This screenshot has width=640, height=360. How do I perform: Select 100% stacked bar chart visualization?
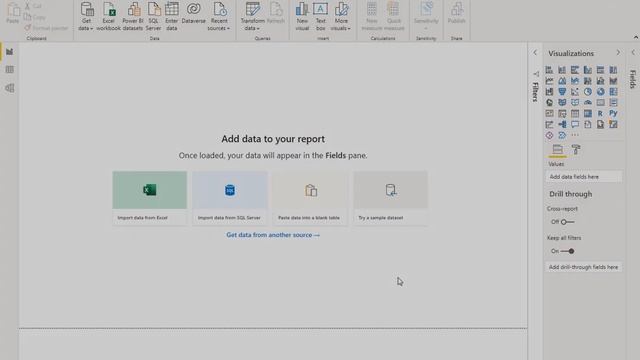(600, 70)
